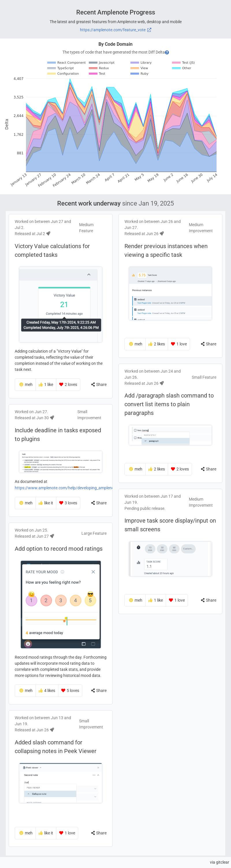Open the mood ratings screenshot thumbnail
231x868 pixels.
coord(61,605)
